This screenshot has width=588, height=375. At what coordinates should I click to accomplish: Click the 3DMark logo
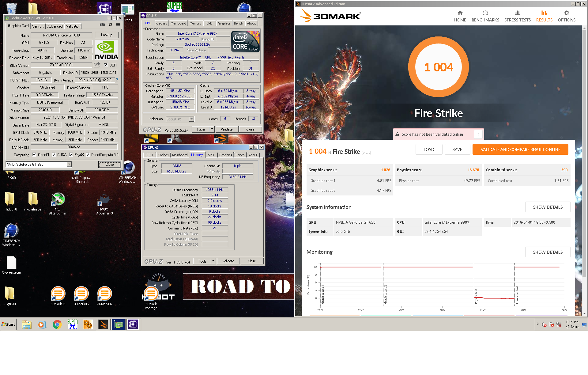tap(330, 16)
